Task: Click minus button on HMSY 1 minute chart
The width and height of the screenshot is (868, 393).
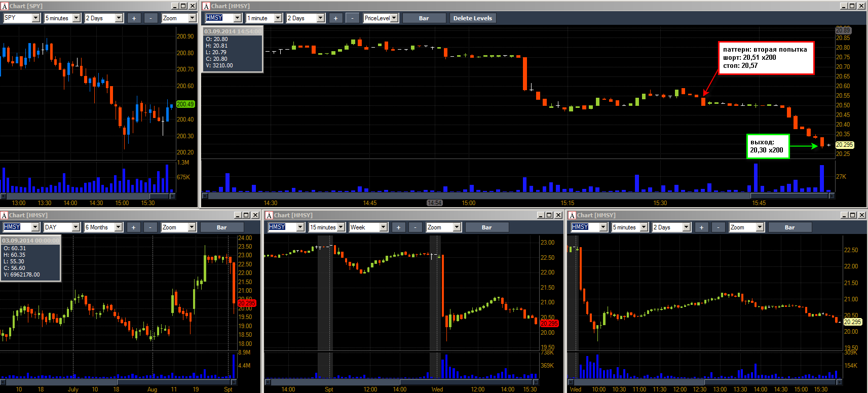Action: (352, 18)
